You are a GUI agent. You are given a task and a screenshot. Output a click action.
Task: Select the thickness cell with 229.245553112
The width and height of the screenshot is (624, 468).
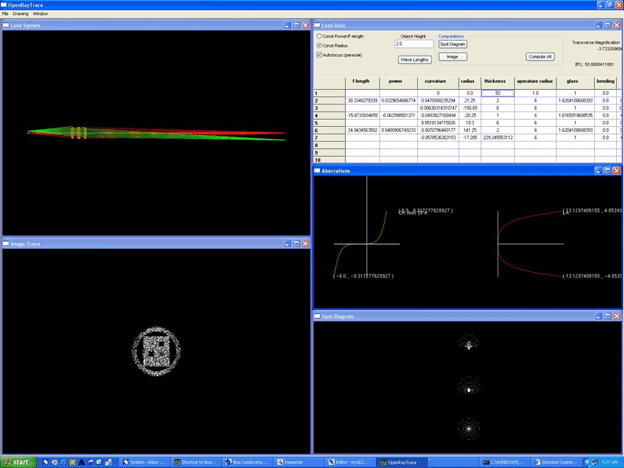(x=497, y=137)
